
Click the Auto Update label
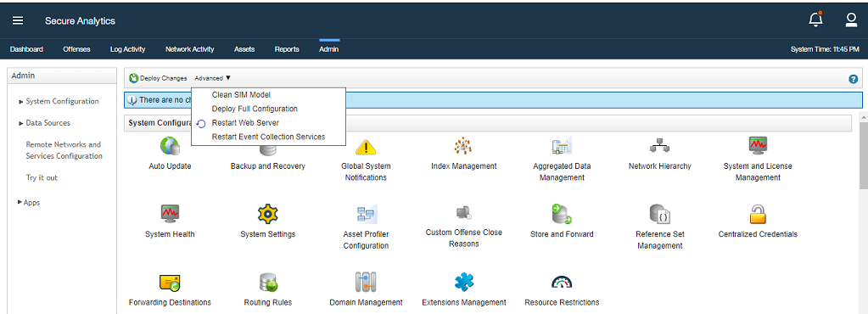tap(170, 166)
